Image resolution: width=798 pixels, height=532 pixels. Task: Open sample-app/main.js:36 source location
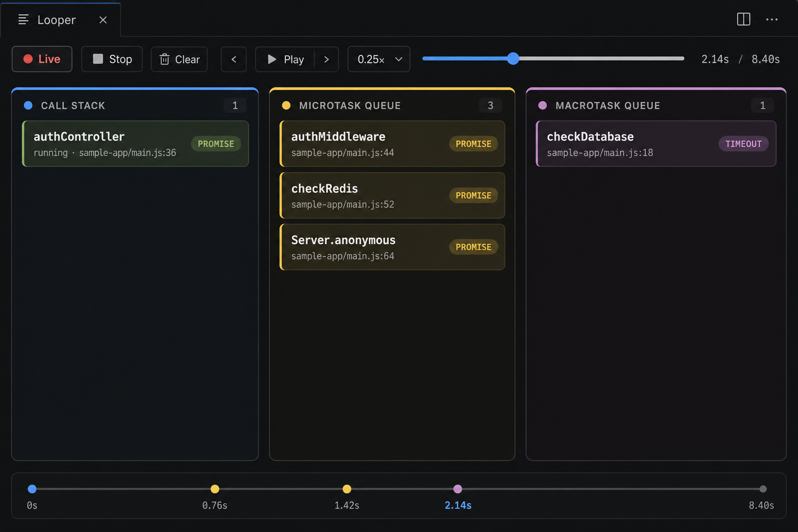127,153
